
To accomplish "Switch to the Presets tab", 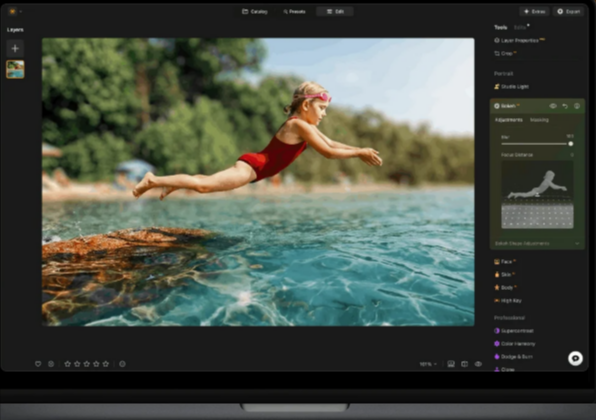I will point(294,11).
